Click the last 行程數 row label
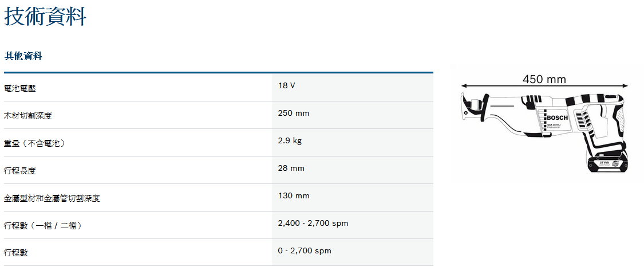The width and height of the screenshot is (644, 274). point(16,253)
